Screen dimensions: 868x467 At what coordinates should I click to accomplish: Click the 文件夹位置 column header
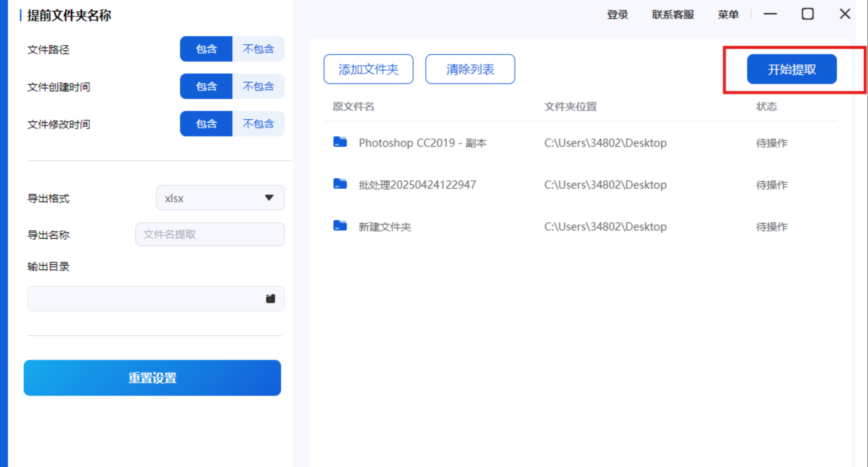tap(570, 106)
